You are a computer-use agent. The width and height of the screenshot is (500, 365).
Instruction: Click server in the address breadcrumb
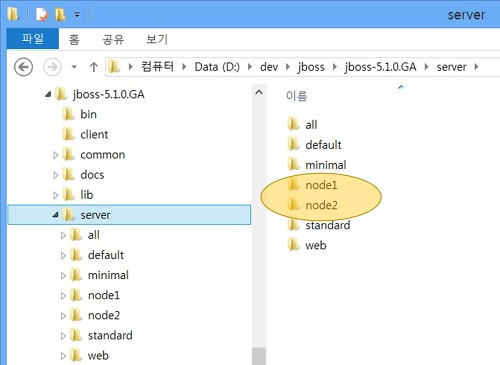pos(451,67)
